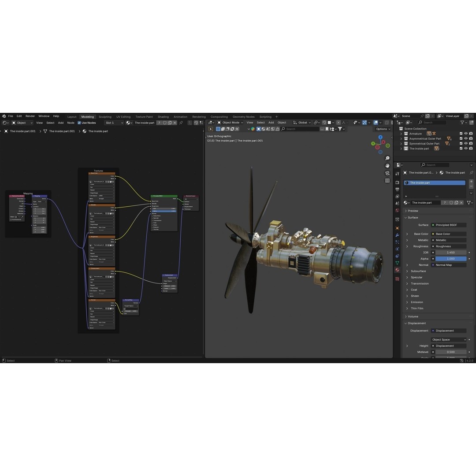Switch to the Geometry Nodes workspace tab
This screenshot has width=476, height=476.
[243, 116]
